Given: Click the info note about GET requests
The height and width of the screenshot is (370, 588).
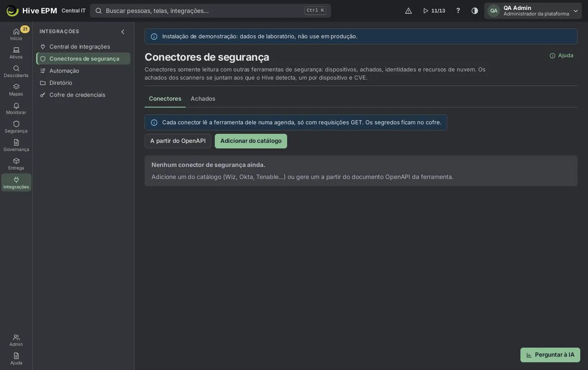Looking at the screenshot, I should pos(296,123).
